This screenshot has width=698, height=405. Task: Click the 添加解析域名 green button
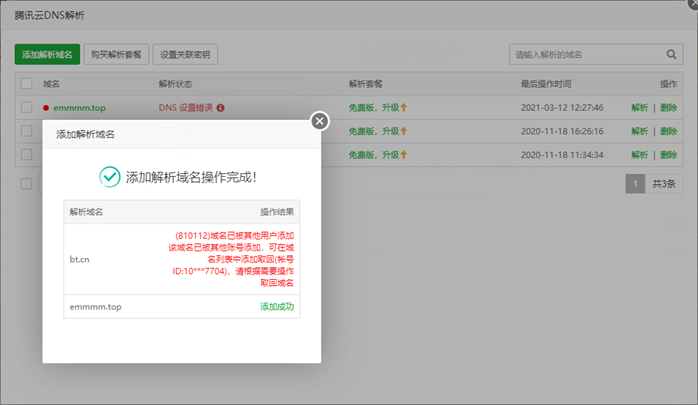pos(47,54)
